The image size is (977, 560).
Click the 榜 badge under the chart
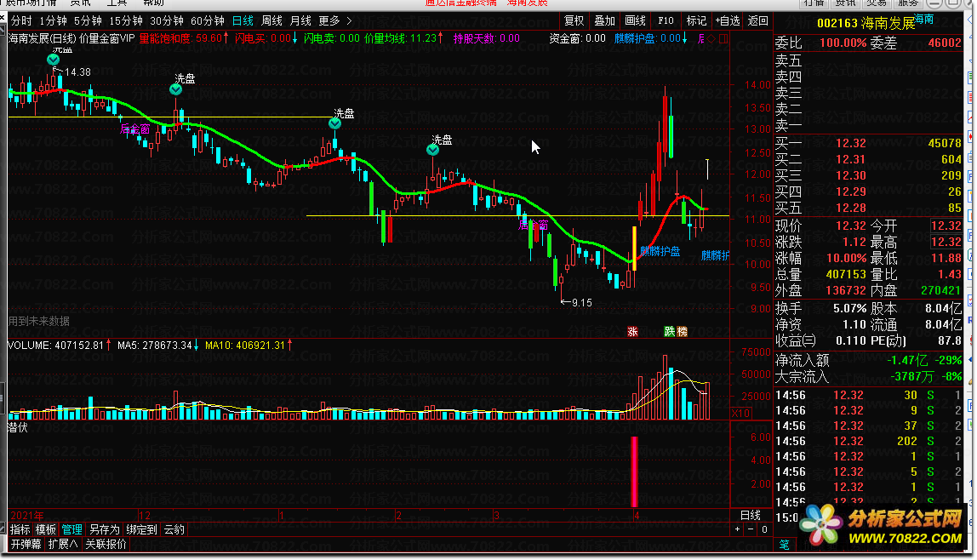coord(683,331)
